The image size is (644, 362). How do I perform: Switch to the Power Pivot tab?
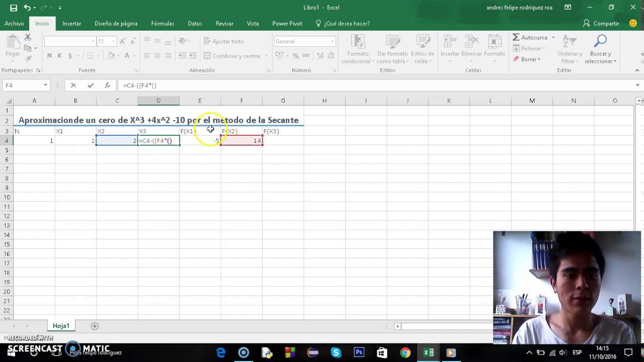(x=287, y=24)
